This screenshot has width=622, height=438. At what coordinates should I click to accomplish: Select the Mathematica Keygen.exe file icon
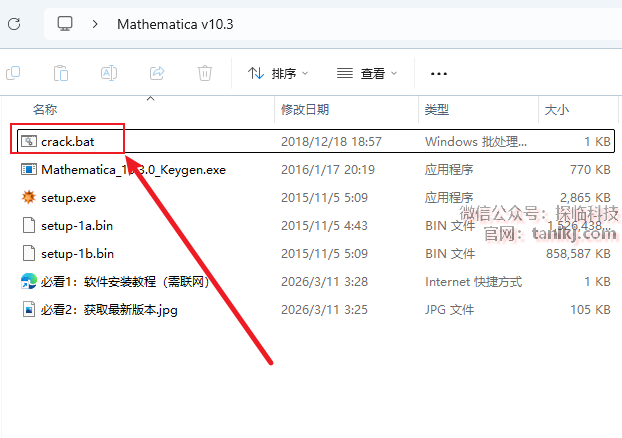pyautogui.click(x=29, y=169)
